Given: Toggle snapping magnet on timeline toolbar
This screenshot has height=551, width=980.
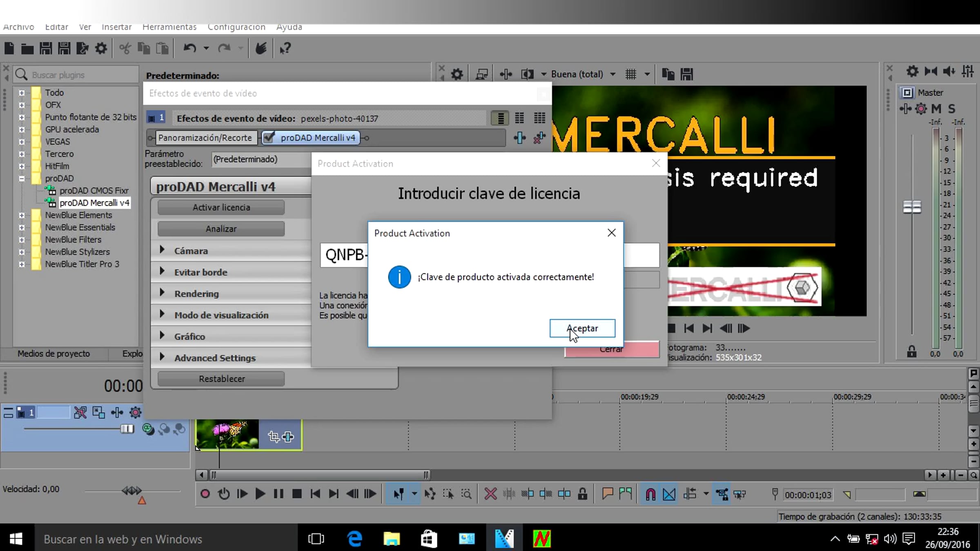Looking at the screenshot, I should click(x=650, y=494).
